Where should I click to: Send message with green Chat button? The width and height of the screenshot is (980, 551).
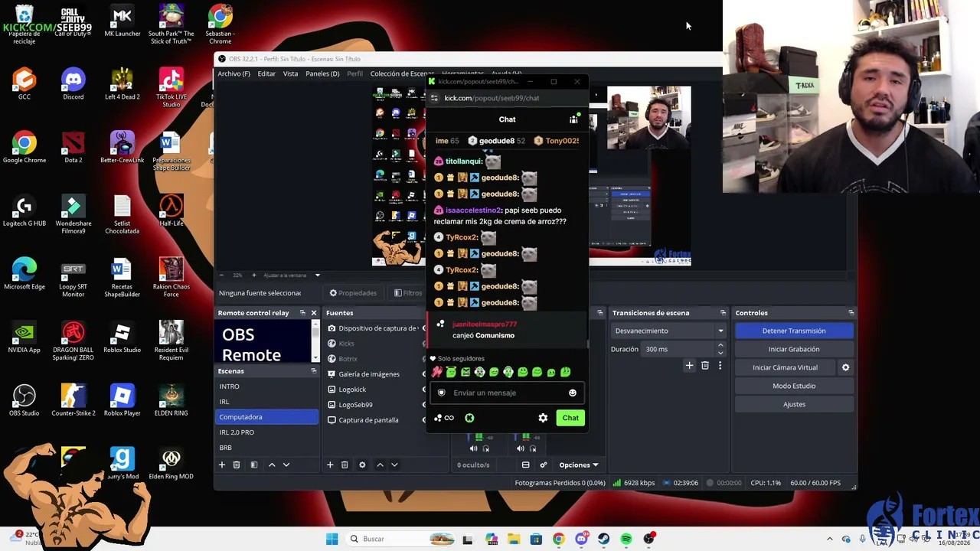point(570,418)
